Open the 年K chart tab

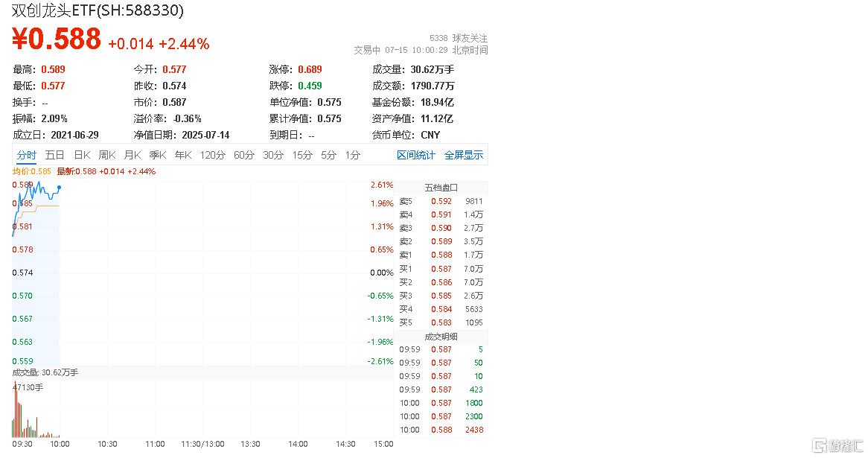182,155
